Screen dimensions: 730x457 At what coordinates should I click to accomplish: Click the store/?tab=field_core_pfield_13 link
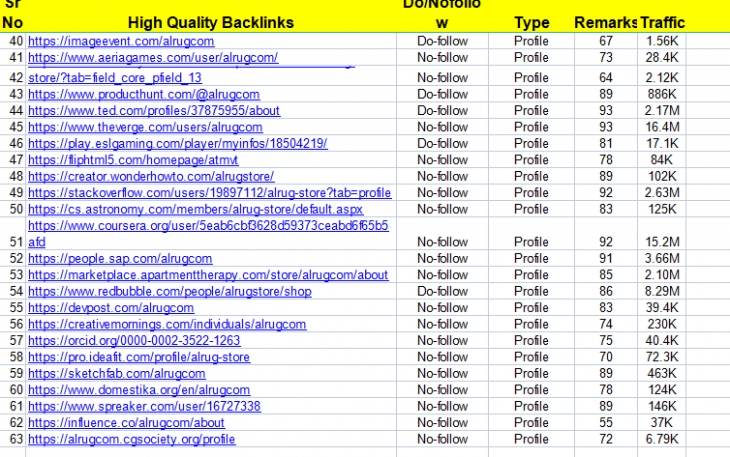[x=115, y=78]
